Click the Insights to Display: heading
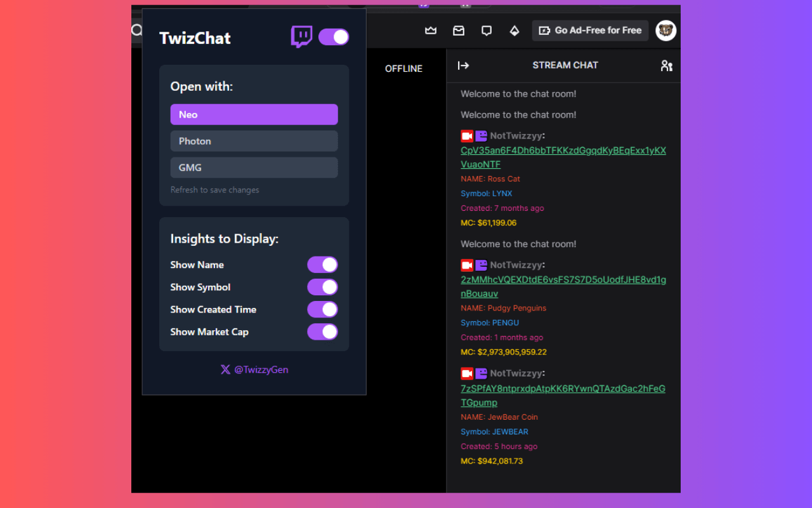The height and width of the screenshot is (508, 812). click(225, 239)
